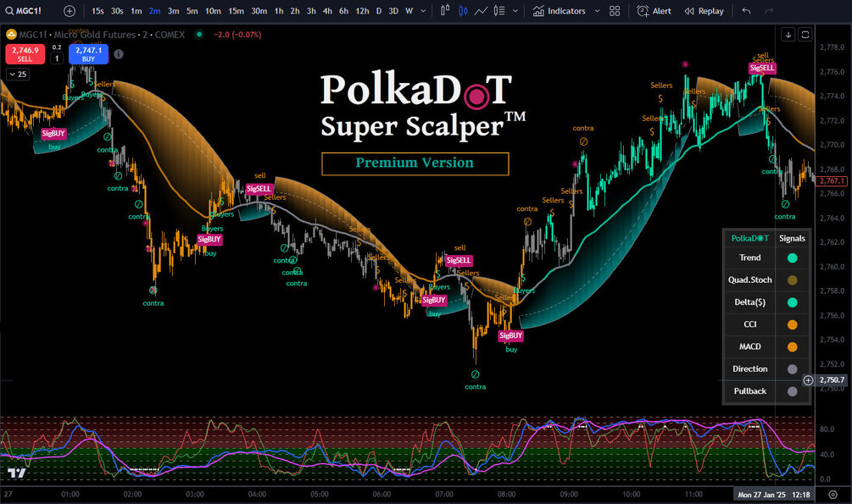Image resolution: width=852 pixels, height=504 pixels.
Task: Open the Indicators dialog
Action: click(560, 11)
